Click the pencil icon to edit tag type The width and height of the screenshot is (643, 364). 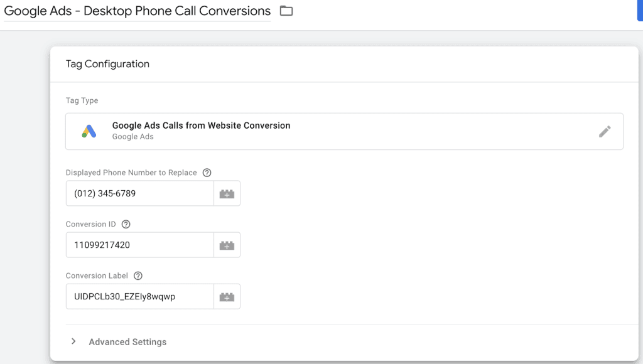tap(605, 131)
